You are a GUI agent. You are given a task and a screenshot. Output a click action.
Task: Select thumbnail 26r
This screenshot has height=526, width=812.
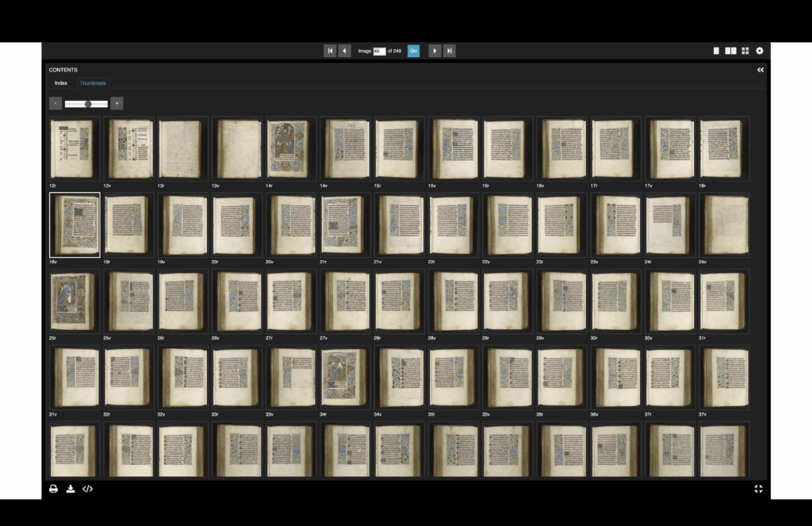pyautogui.click(x=183, y=301)
